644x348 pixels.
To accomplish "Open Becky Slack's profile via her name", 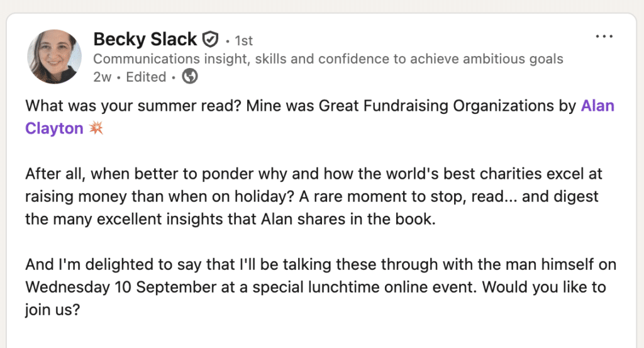I will (x=145, y=40).
